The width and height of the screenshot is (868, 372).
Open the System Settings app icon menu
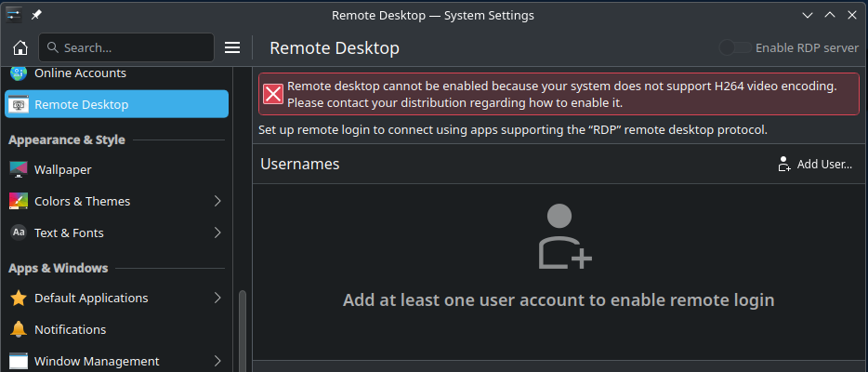point(14,16)
